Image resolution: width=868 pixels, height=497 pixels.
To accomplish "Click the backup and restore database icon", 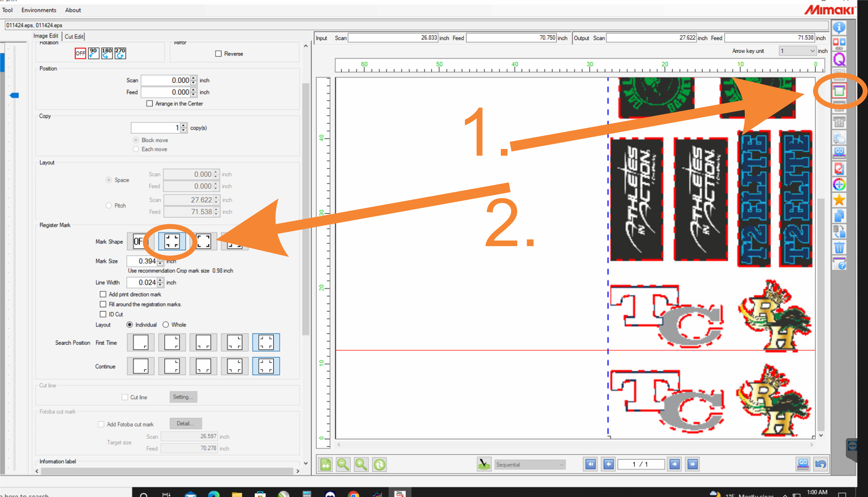I will (x=839, y=232).
